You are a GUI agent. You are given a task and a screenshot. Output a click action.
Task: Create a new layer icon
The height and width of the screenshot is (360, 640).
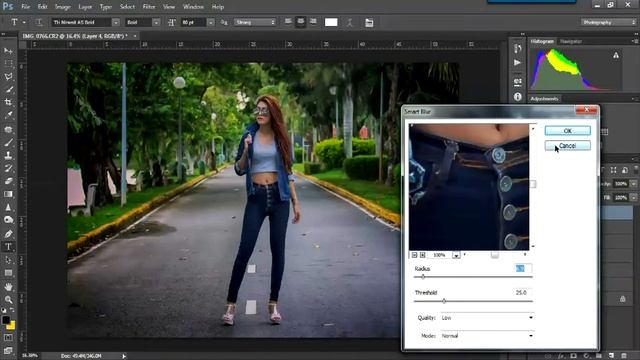[x=611, y=356]
